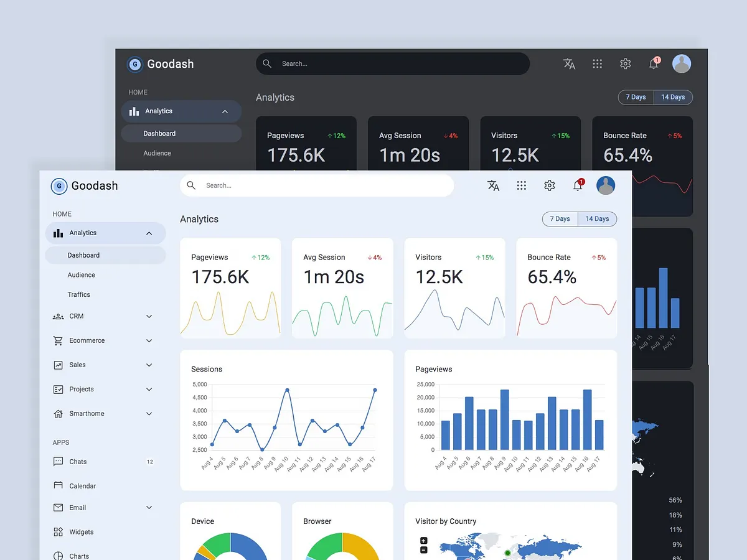The height and width of the screenshot is (560, 747).
Task: Open the Audience menu item
Action: click(x=81, y=274)
